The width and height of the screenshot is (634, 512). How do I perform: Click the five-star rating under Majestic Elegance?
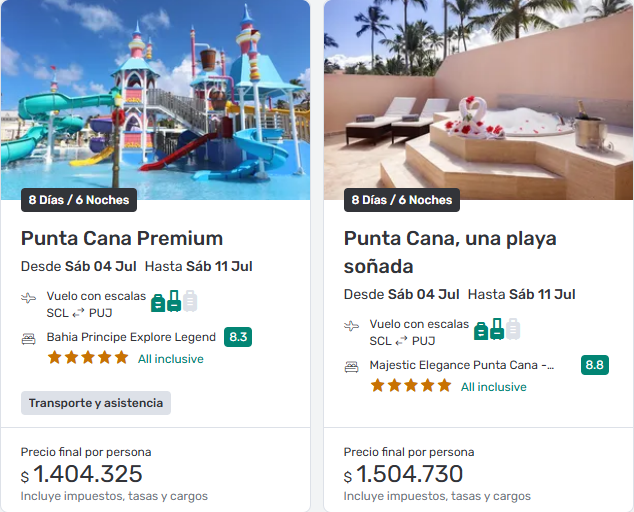(411, 386)
